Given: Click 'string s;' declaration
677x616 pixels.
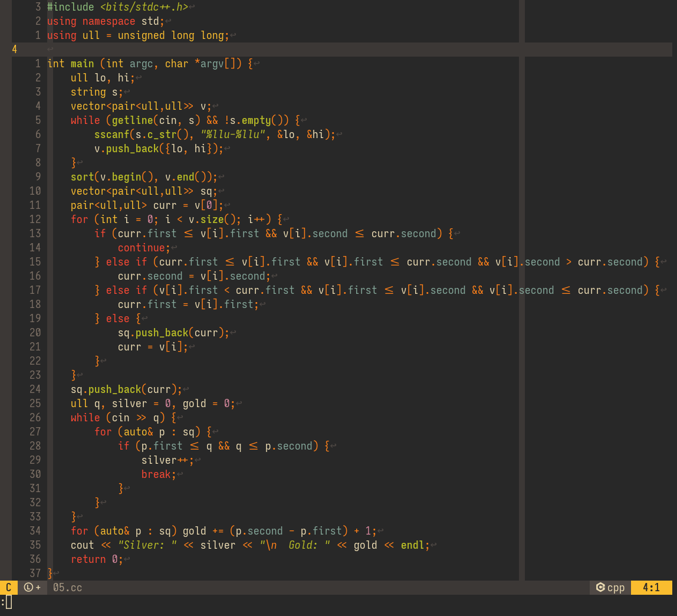Looking at the screenshot, I should 97,92.
